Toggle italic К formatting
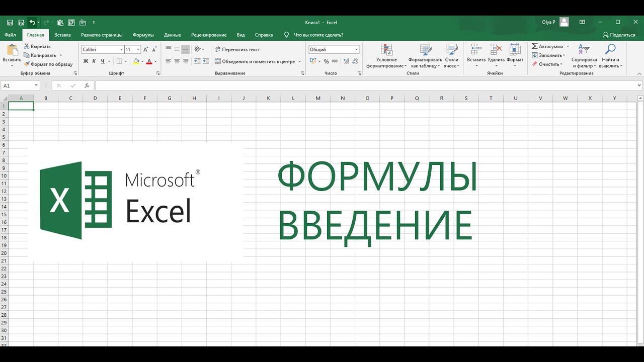The image size is (644, 362). (94, 61)
